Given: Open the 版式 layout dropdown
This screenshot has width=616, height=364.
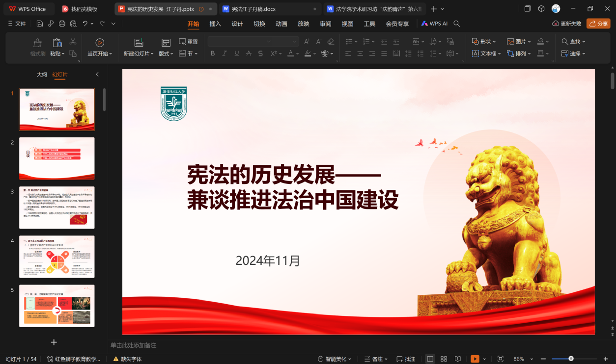Looking at the screenshot, I should [x=166, y=53].
